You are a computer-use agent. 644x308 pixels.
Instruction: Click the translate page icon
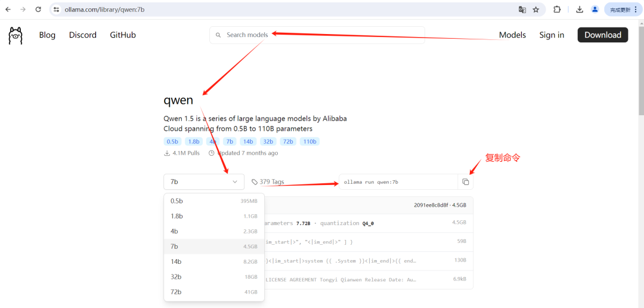(x=522, y=10)
